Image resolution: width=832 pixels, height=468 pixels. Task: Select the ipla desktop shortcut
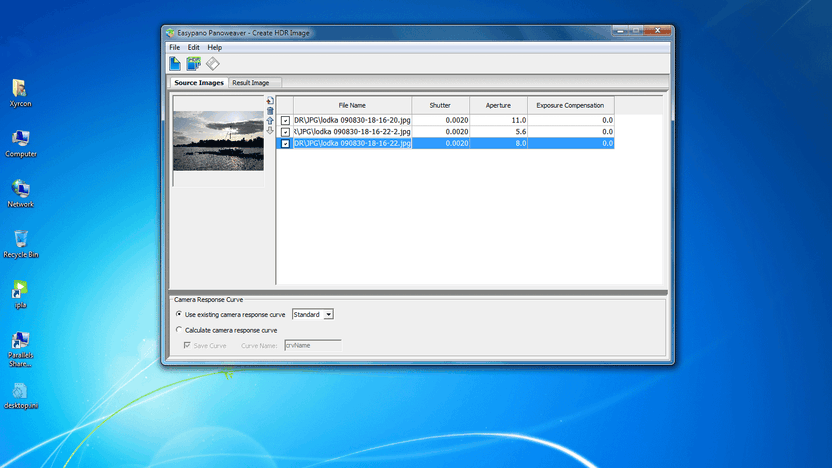pos(20,294)
